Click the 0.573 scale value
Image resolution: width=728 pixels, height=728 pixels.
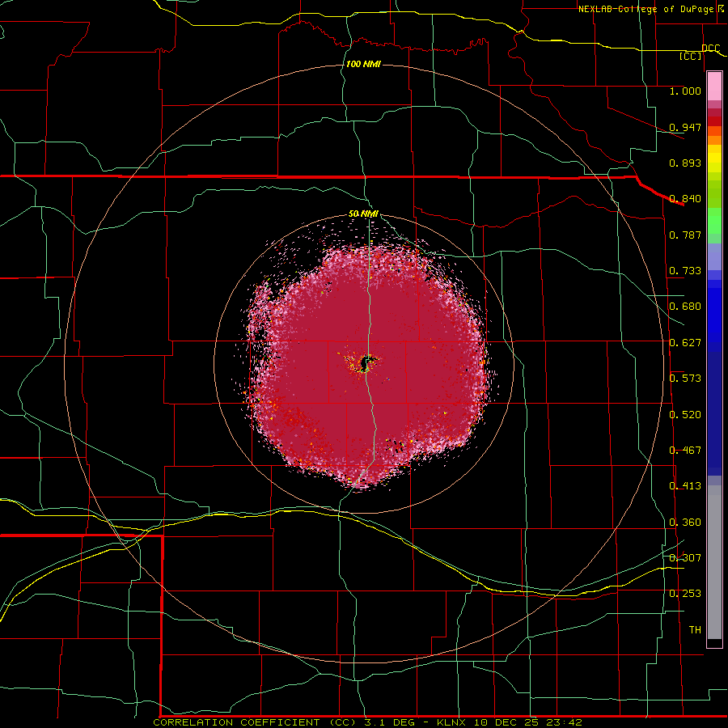(x=685, y=379)
